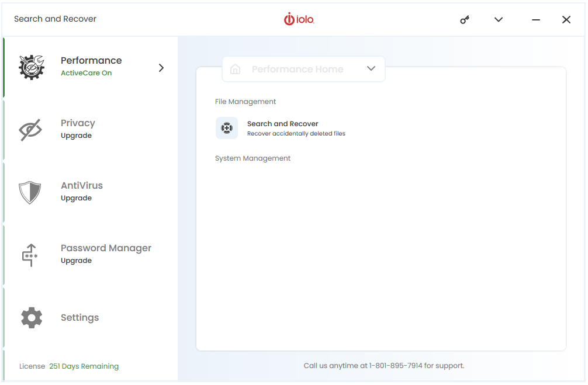Click the home icon in Performance Home dropdown
Viewport: 588px width, 385px height.
[x=235, y=69]
